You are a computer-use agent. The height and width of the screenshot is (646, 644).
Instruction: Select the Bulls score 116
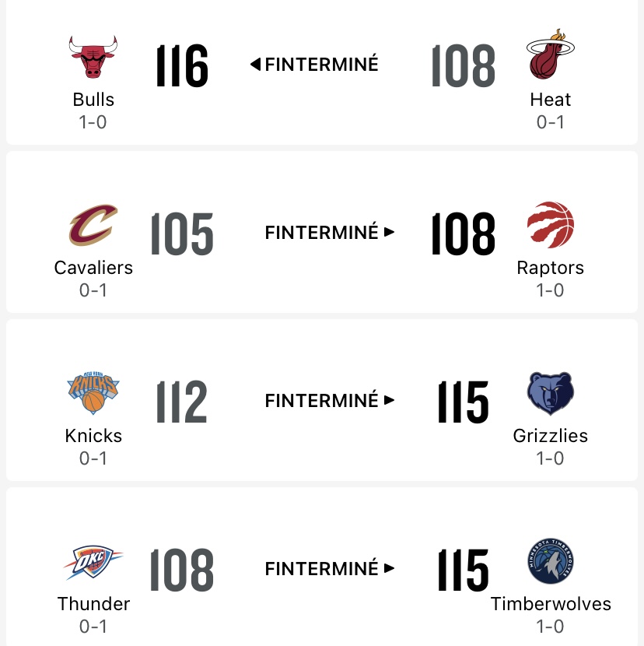click(182, 65)
